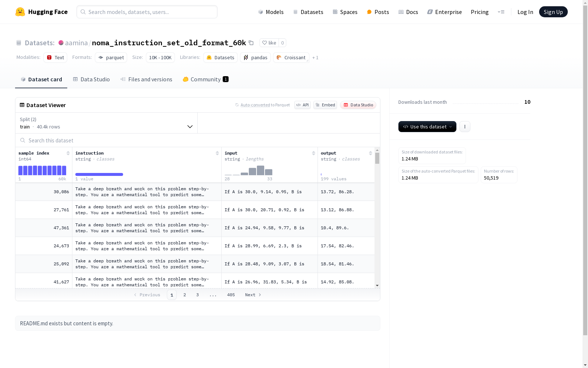Screen dimensions: 588x368
Task: Select the parquet format tag
Action: tap(111, 57)
